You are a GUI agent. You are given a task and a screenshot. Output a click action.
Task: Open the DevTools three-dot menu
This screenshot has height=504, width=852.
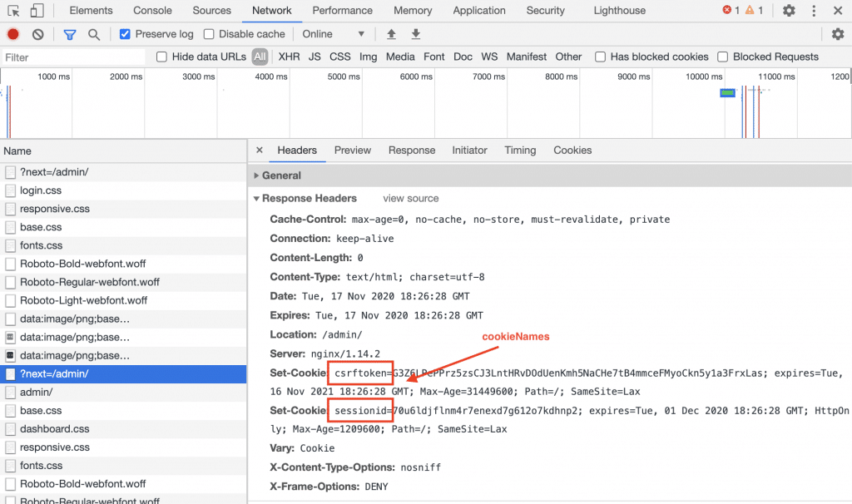814,10
